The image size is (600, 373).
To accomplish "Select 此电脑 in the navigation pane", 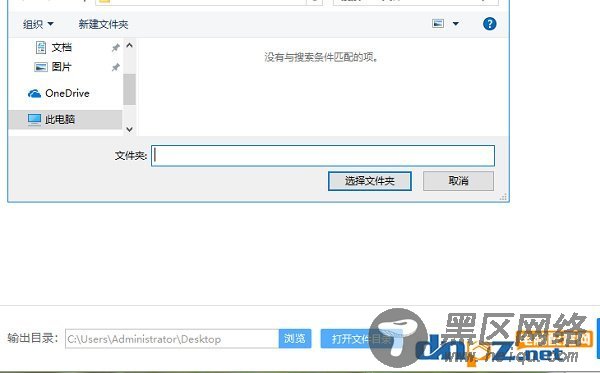I will point(60,119).
